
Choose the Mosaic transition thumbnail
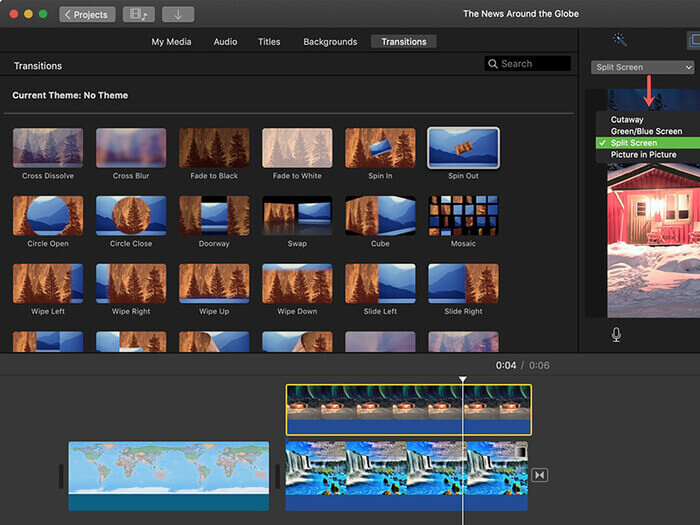463,215
